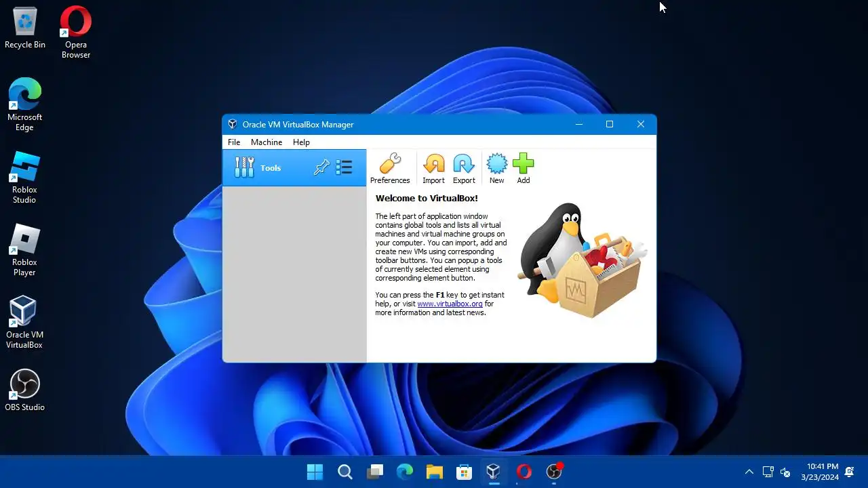Open the Machine menu
The image size is (868, 488).
click(267, 142)
